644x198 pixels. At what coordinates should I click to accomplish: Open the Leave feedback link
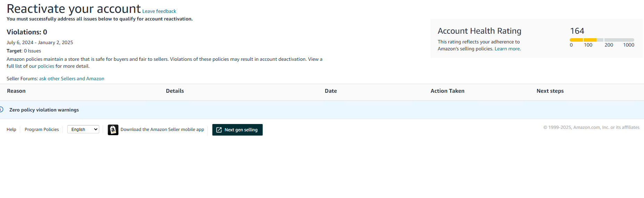click(x=159, y=11)
